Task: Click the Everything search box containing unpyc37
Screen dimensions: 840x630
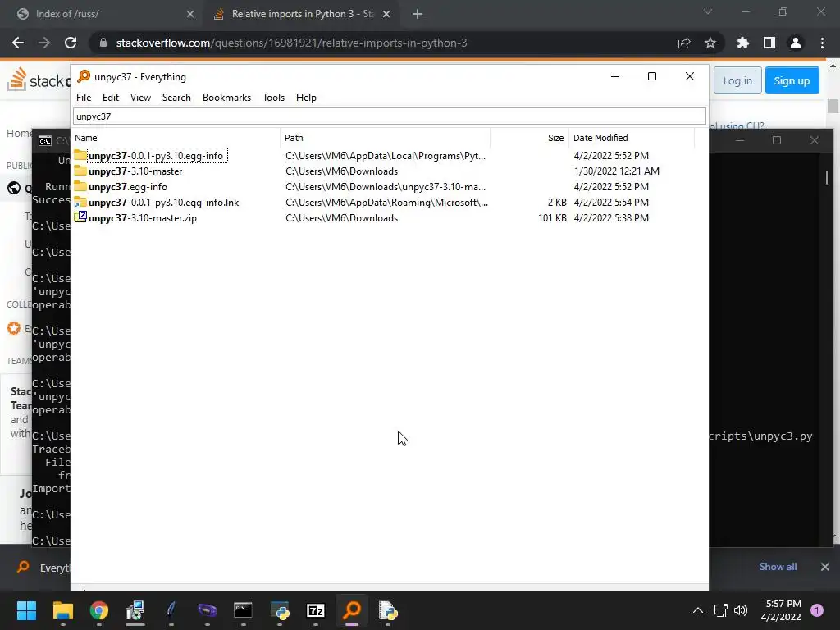Action: [390, 116]
